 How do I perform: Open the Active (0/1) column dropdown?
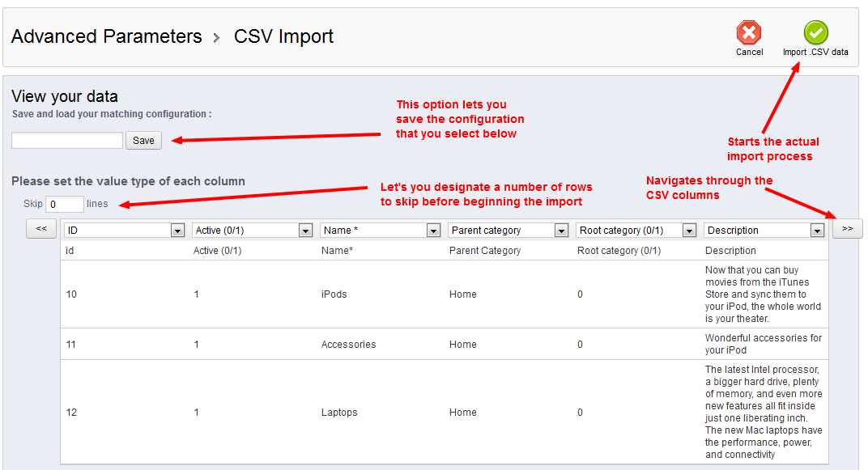click(253, 231)
